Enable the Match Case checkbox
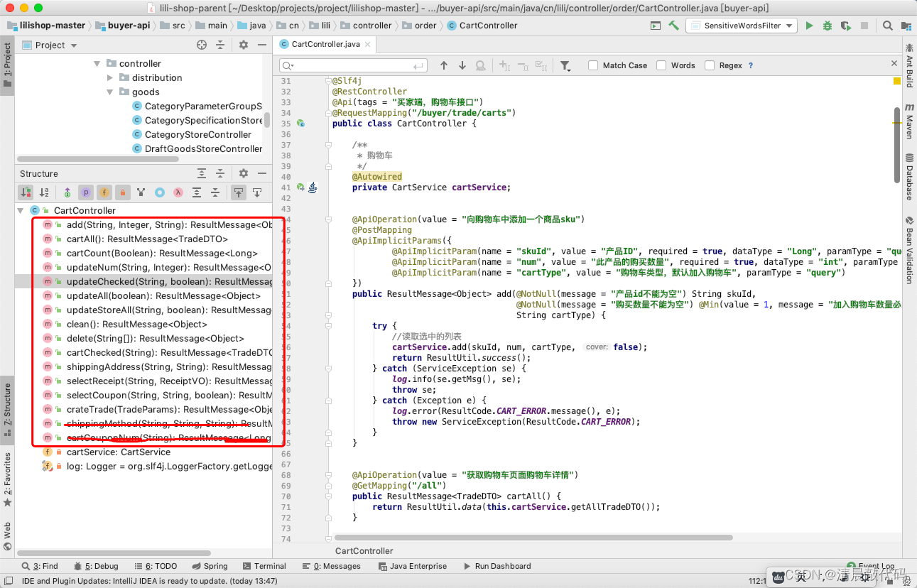This screenshot has height=588, width=917. coord(593,65)
